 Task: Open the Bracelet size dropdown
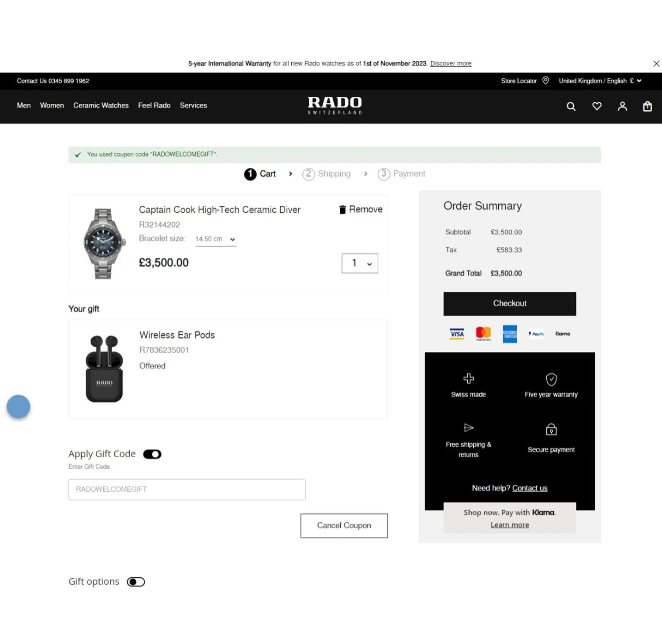coord(216,239)
